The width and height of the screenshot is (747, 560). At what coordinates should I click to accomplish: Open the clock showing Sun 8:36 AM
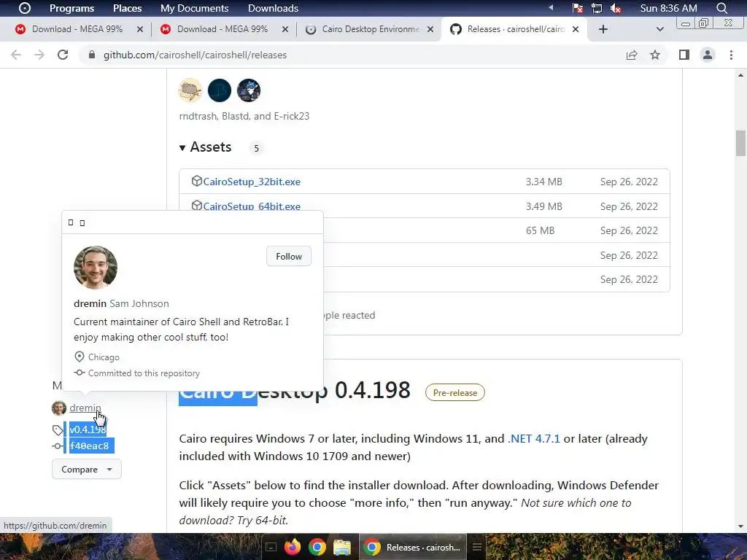pyautogui.click(x=668, y=8)
